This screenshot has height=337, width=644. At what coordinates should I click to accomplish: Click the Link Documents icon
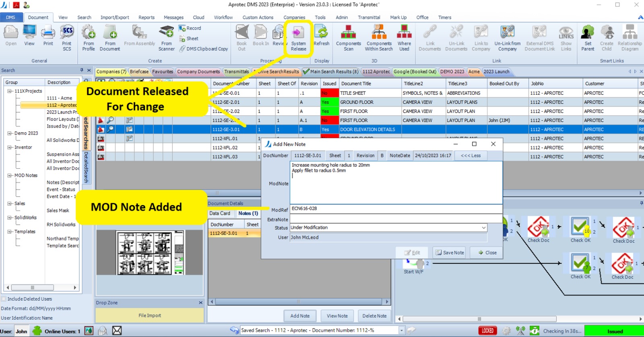tap(430, 38)
